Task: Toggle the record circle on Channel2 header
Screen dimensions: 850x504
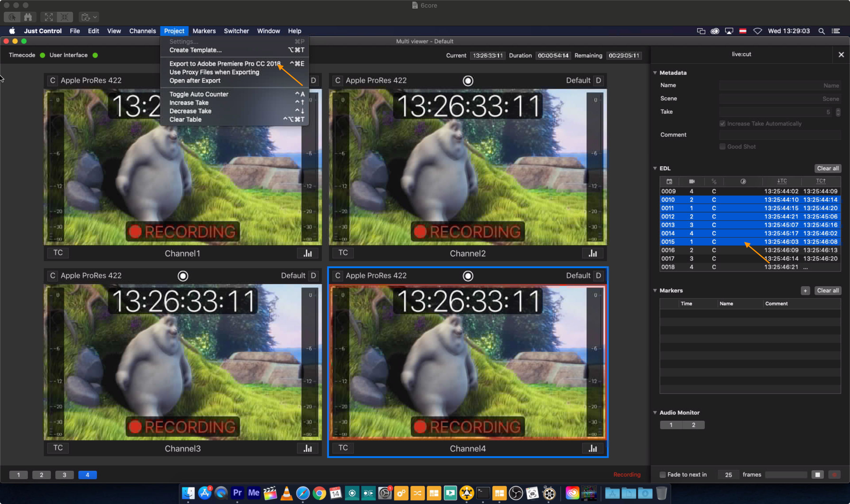Action: pos(468,81)
